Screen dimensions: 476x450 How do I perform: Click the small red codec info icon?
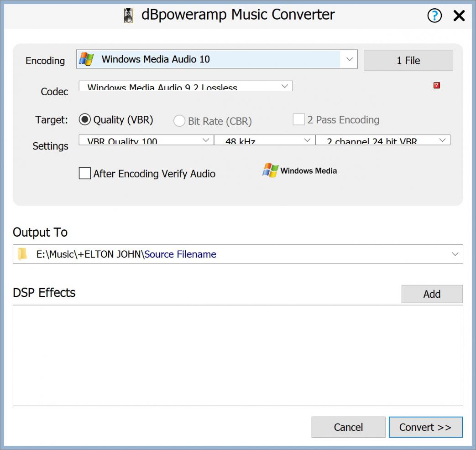point(436,85)
